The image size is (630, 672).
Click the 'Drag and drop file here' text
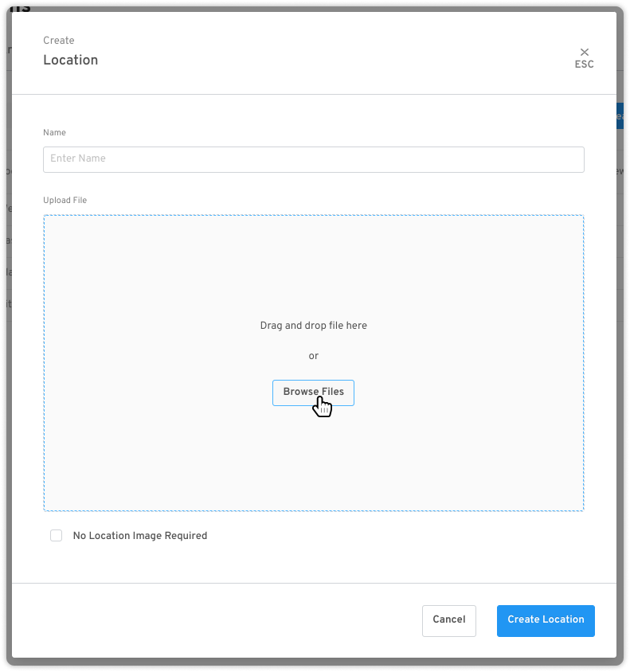coord(313,326)
